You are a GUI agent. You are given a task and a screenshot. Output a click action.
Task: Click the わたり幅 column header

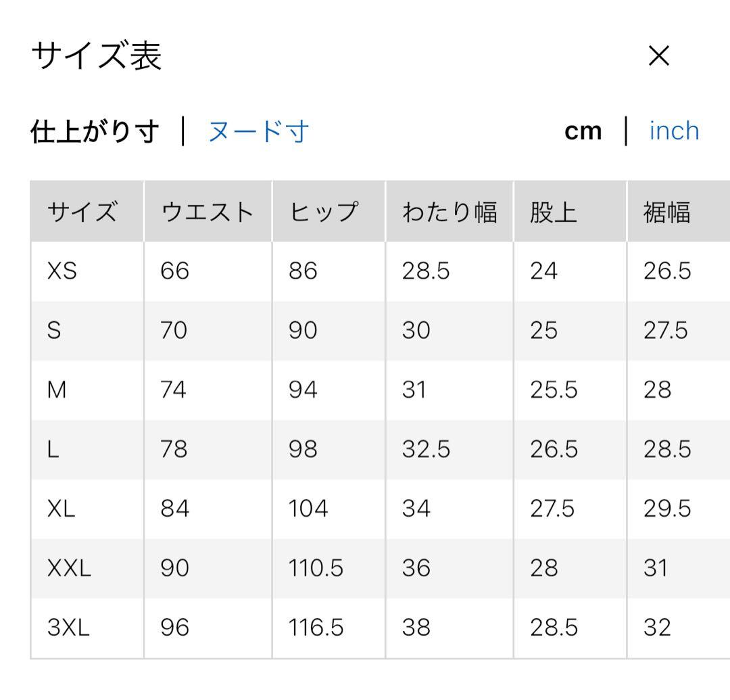[x=449, y=212]
